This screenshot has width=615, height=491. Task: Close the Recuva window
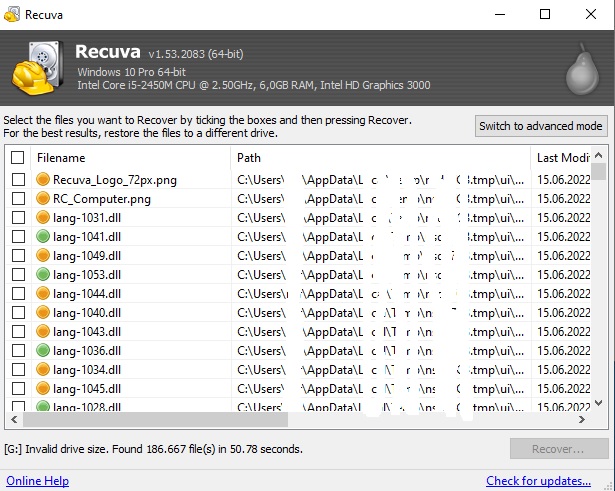(591, 15)
